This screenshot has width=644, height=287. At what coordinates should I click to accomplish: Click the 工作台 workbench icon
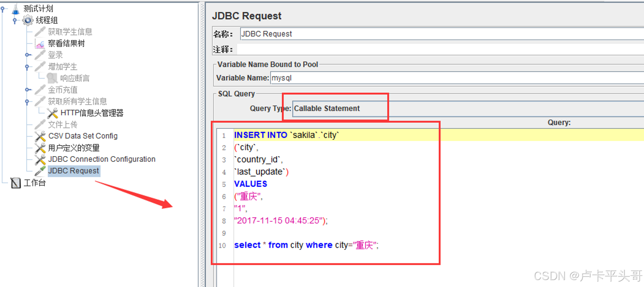click(x=16, y=183)
